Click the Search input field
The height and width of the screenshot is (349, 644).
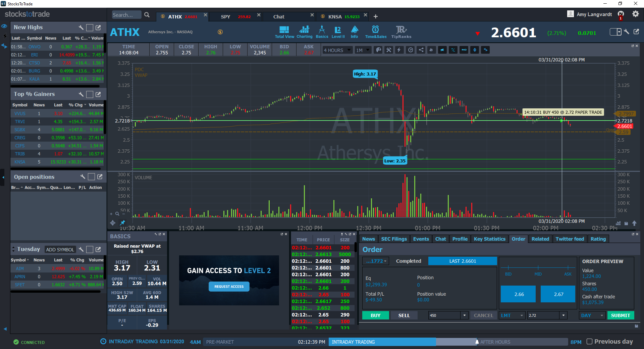(127, 15)
